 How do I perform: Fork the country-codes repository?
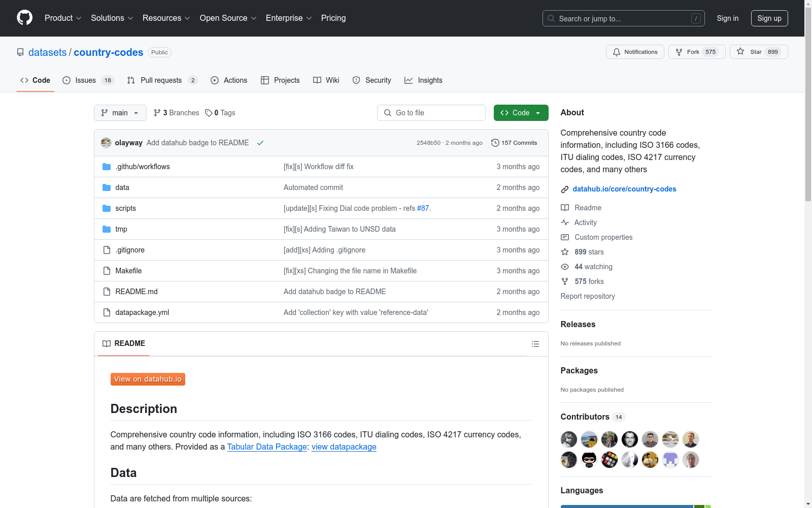point(697,52)
